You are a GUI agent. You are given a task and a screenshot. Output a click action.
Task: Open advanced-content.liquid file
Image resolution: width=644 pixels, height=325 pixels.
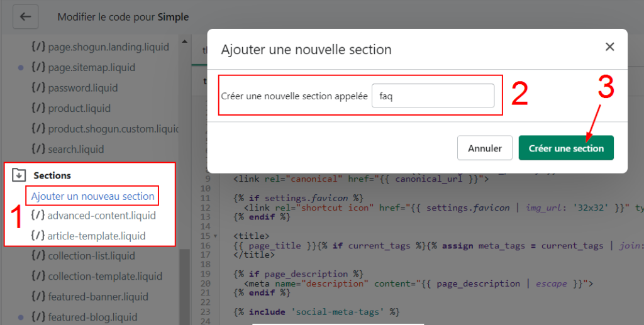click(101, 216)
